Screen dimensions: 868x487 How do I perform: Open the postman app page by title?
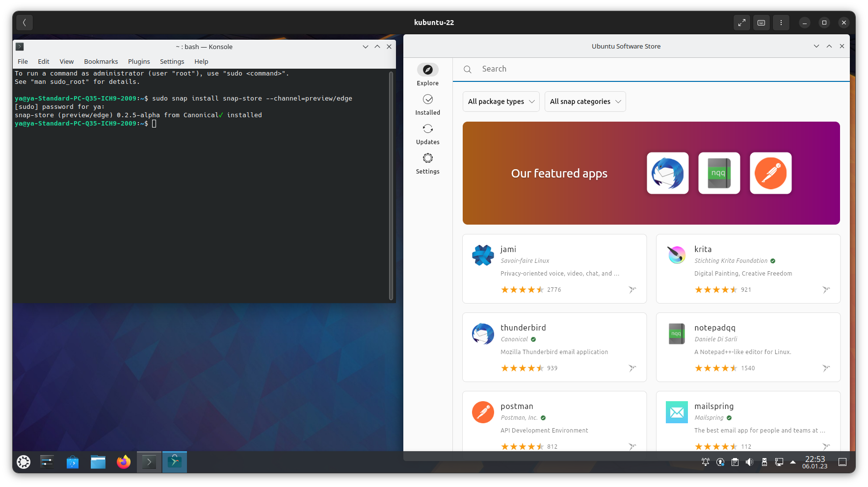pos(517,406)
